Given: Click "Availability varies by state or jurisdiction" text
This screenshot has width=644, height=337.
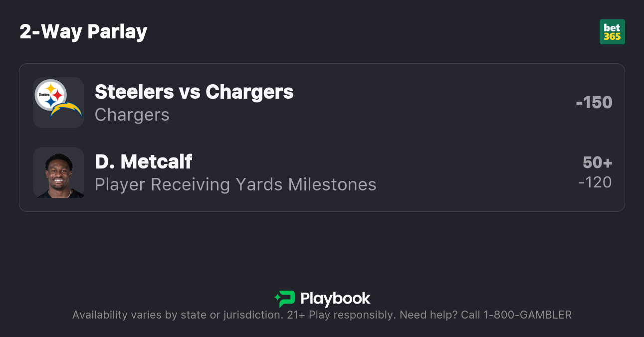Looking at the screenshot, I should [177, 315].
